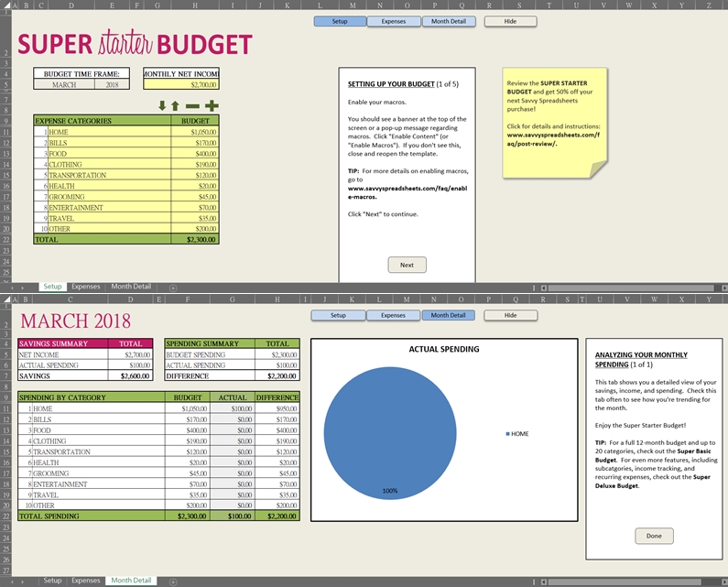Click the move-down arrow icon above the categories
This screenshot has height=587, width=728.
point(161,106)
